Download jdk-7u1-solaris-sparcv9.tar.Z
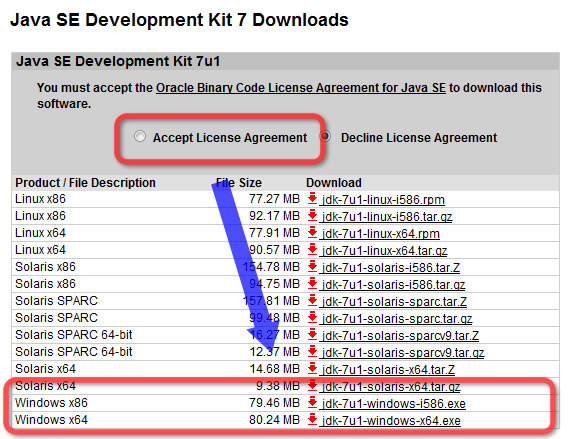 [400, 335]
